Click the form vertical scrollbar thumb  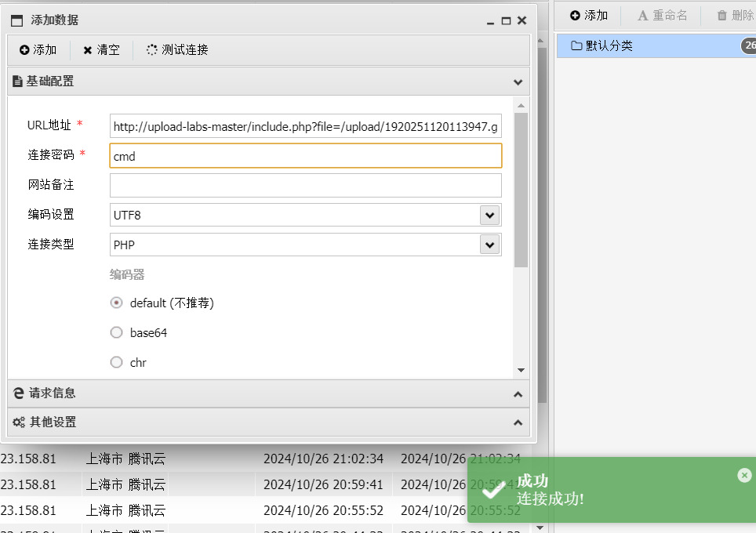521,190
